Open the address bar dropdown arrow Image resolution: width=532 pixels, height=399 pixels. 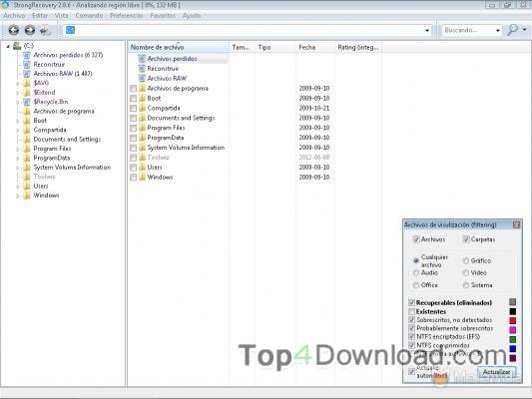pos(427,31)
